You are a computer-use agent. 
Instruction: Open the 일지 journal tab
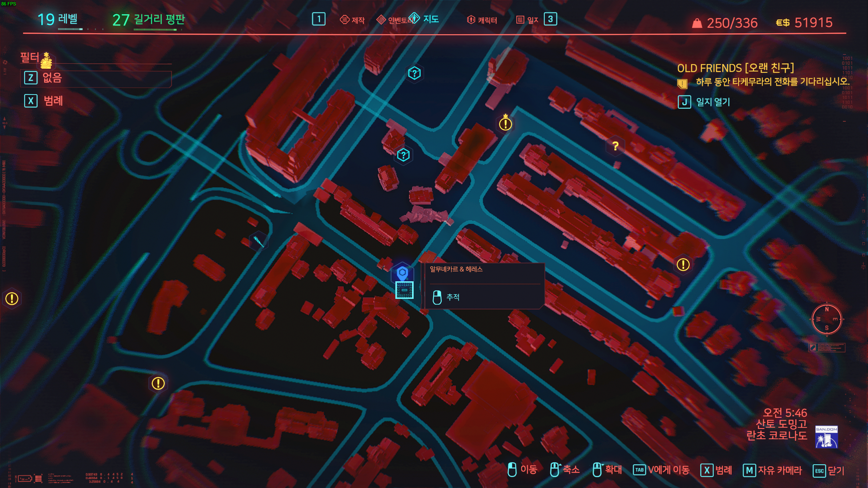coord(527,20)
